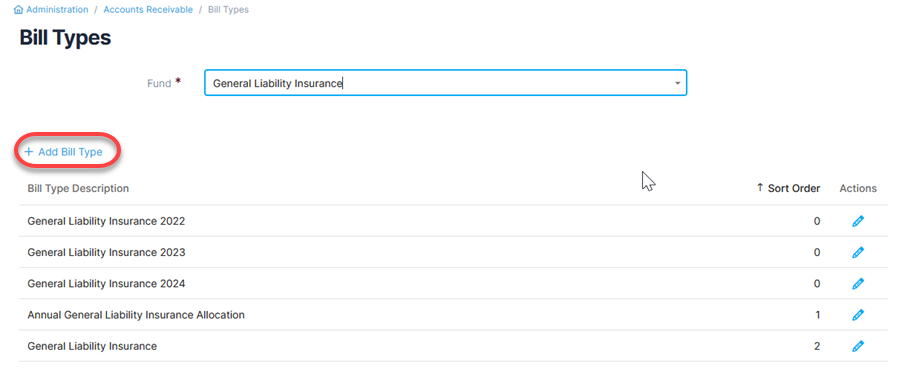Edit General Liability Insurance 2024 pencil icon
The image size is (900, 378).
point(858,283)
